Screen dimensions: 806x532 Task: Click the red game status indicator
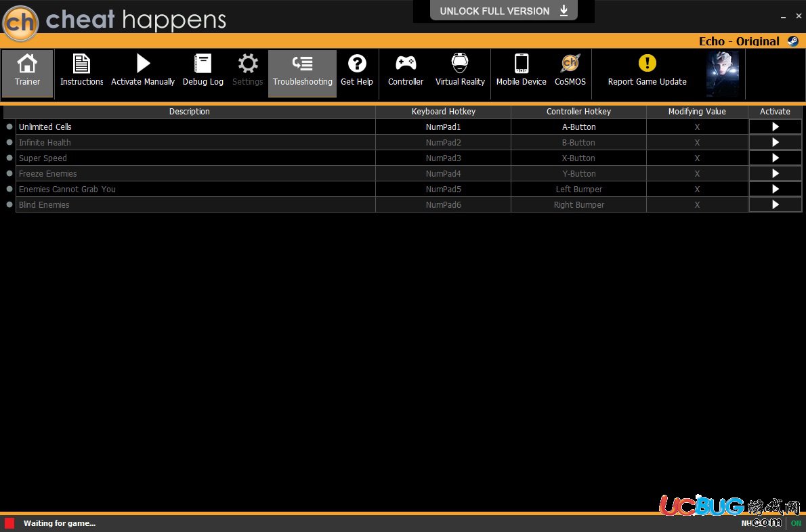click(9, 523)
